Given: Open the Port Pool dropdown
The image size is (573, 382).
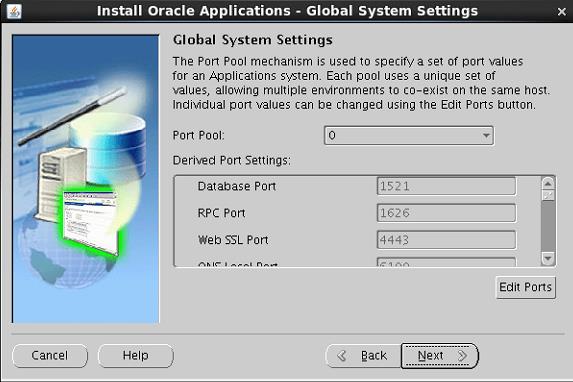Looking at the screenshot, I should click(x=409, y=135).
